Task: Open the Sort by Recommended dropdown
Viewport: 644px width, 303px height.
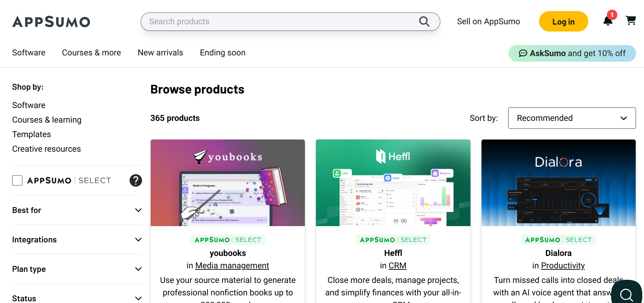Action: (572, 118)
